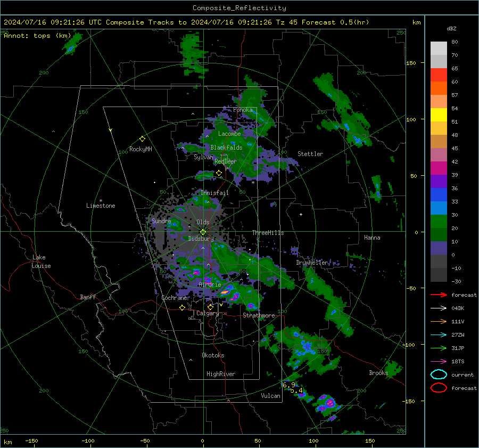Select the magenta 18TS track arrow

tap(439, 362)
